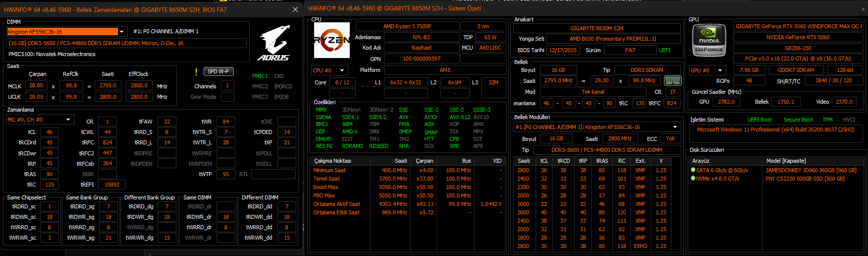
Task: Click the NVIDIA GeForce logo
Action: (x=709, y=40)
